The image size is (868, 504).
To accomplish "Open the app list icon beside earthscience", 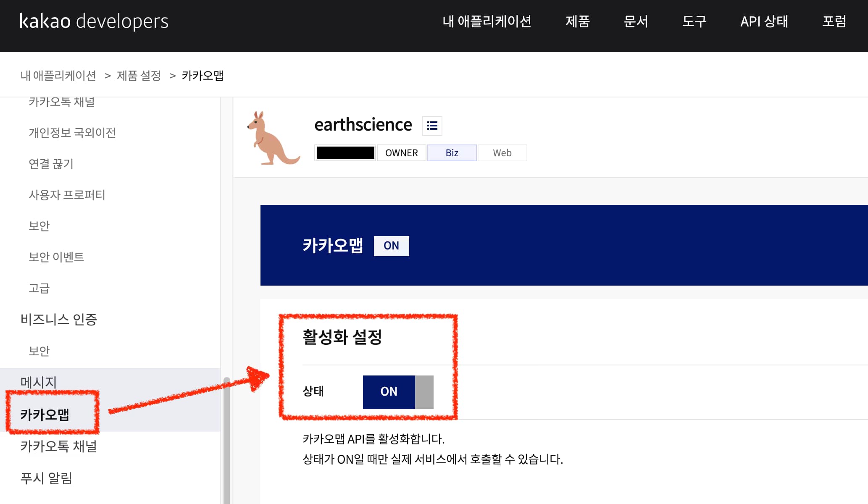I will tap(432, 126).
